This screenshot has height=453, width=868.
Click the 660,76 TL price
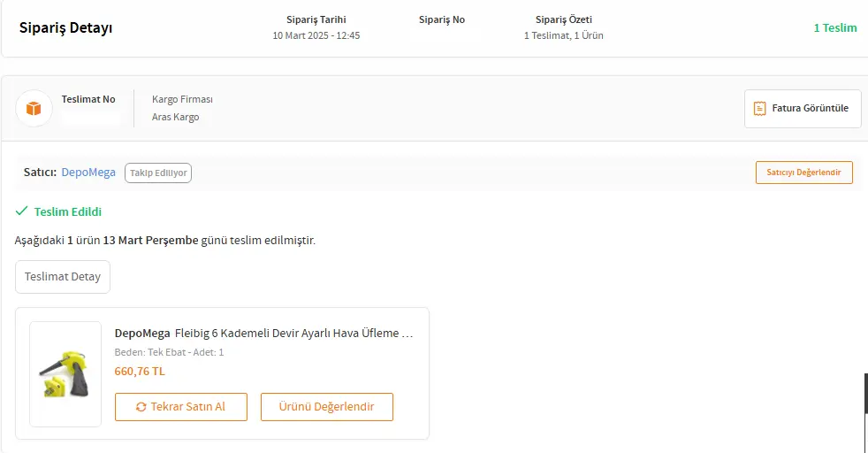(140, 372)
